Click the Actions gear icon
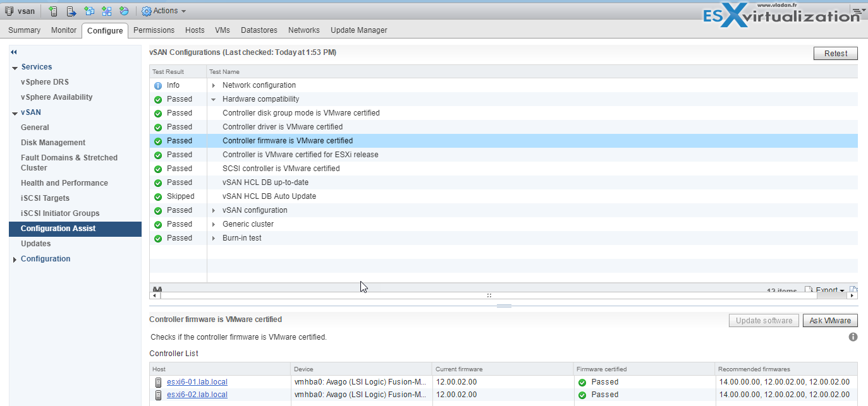This screenshot has width=868, height=406. coord(147,11)
